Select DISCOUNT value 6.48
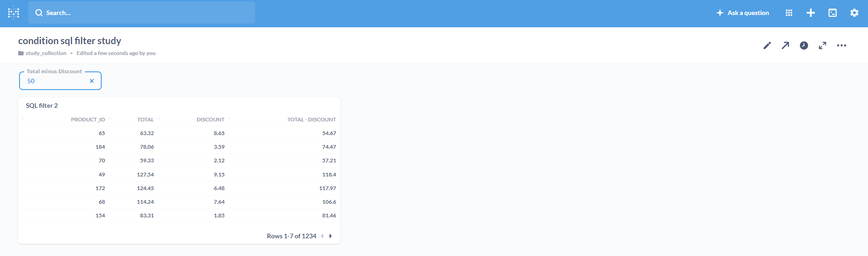The image size is (868, 256). tap(219, 188)
